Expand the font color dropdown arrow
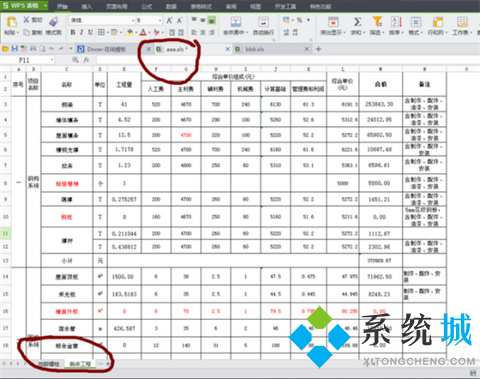The width and height of the screenshot is (480, 379). point(149,32)
